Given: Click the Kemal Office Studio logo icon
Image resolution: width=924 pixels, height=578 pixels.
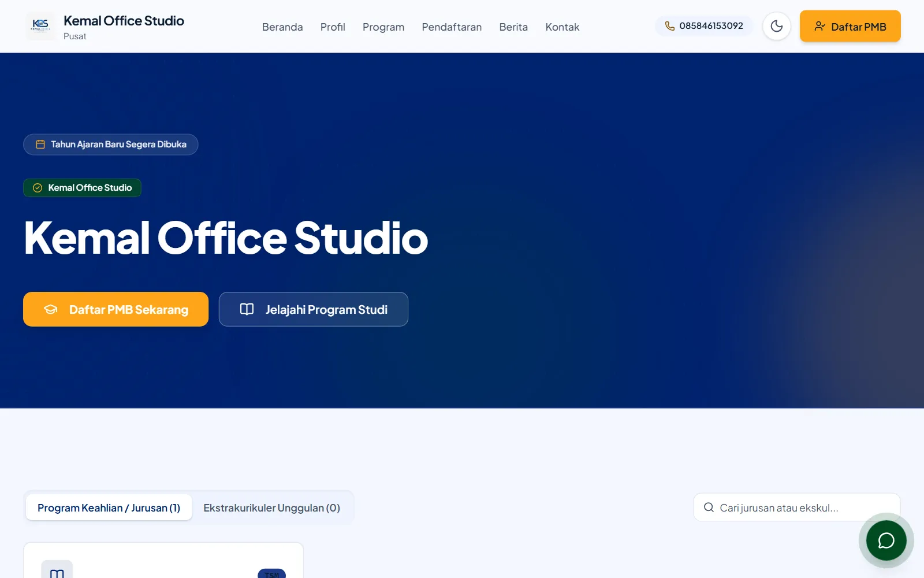Looking at the screenshot, I should [40, 26].
